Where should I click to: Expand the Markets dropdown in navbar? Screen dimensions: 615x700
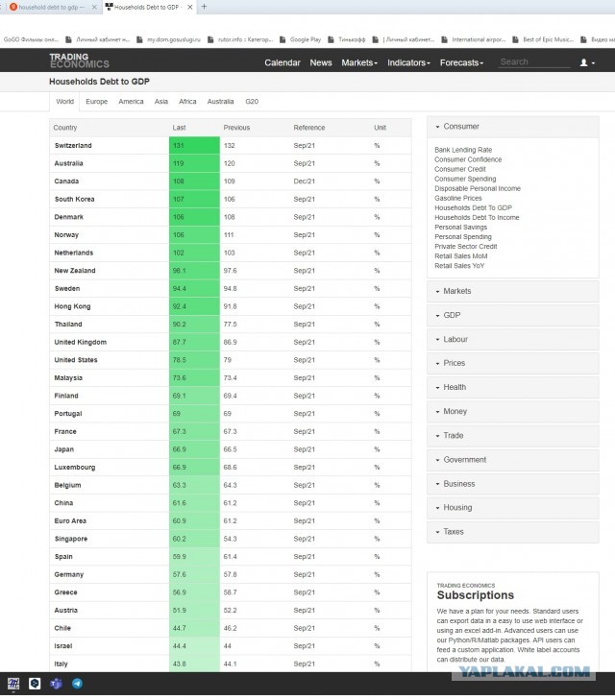tap(359, 63)
